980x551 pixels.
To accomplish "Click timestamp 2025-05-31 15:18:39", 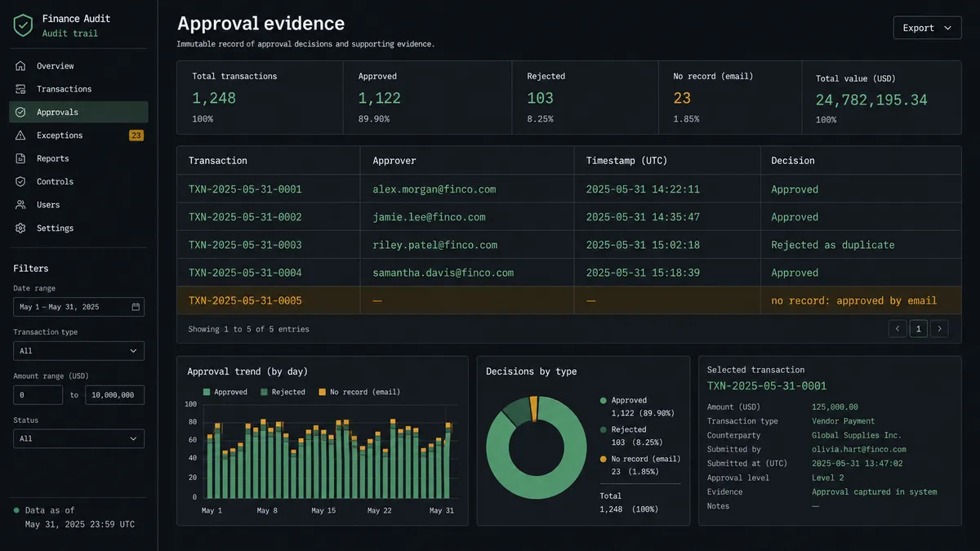I will click(643, 273).
